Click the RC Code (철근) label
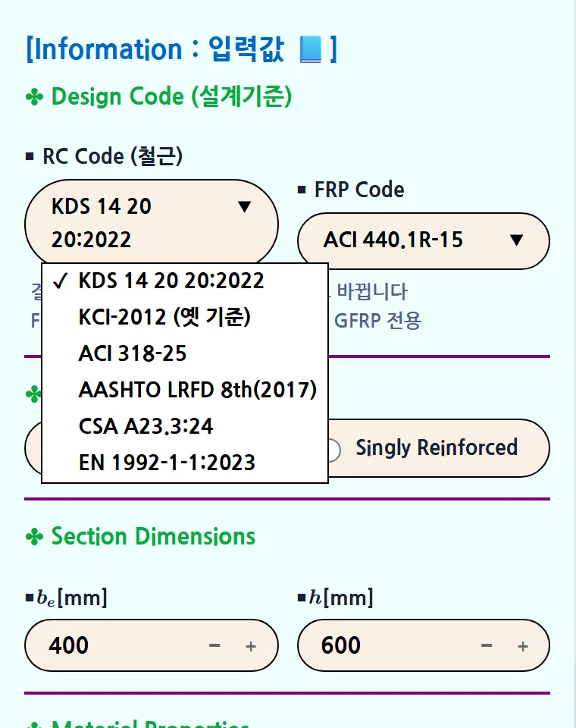The height and width of the screenshot is (728, 576). [x=112, y=156]
